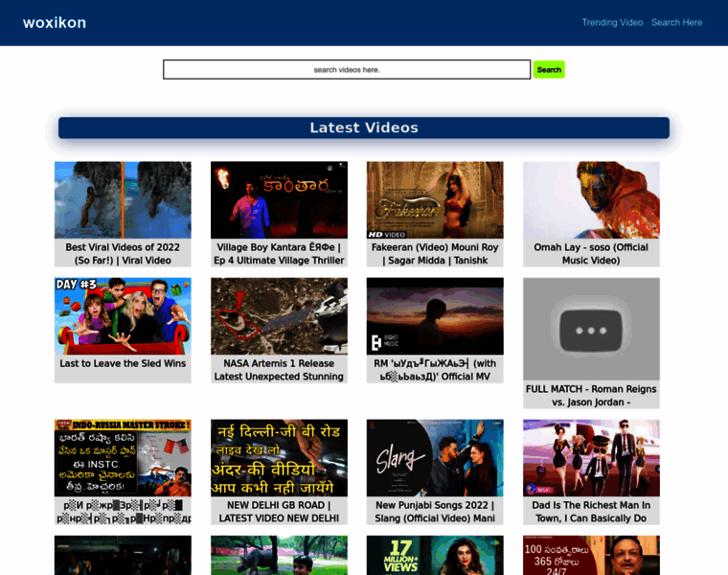Open Fakeeran Mouni Roy video thumbnail
The height and width of the screenshot is (575, 728).
pyautogui.click(x=435, y=199)
